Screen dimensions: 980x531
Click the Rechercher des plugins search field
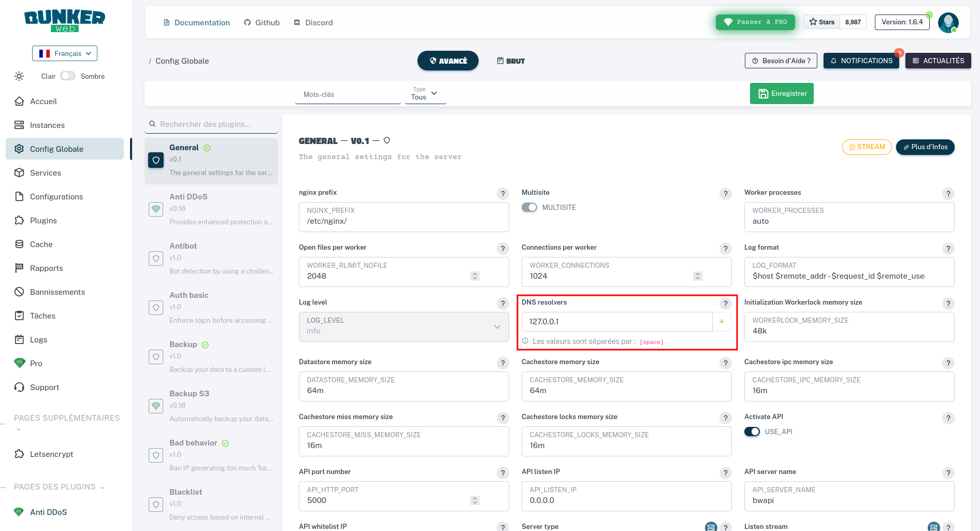[x=211, y=124]
